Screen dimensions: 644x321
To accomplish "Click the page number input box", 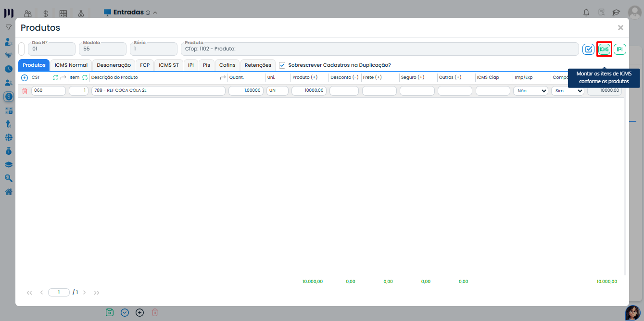I will [59, 292].
